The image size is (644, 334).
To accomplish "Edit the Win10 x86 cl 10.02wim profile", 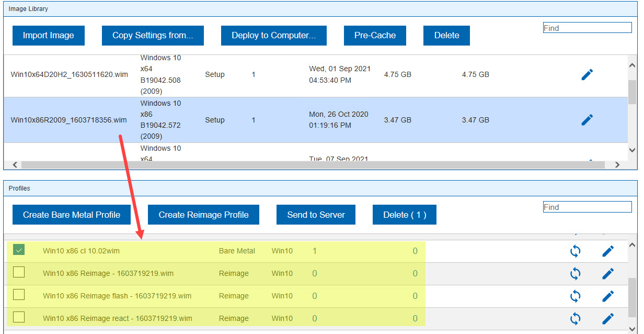I will 607,251.
